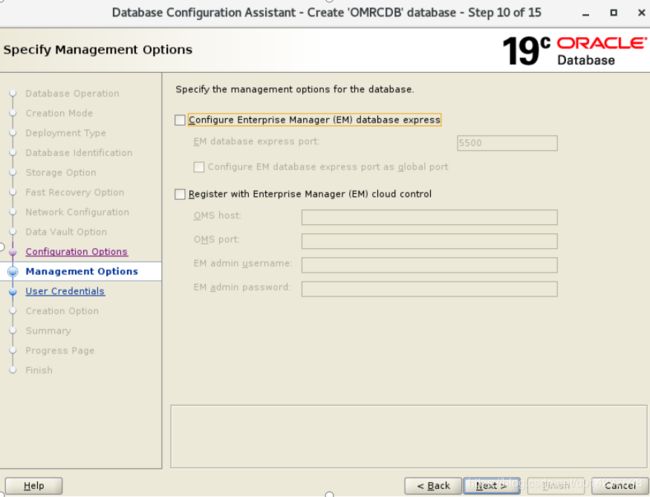Enable Configure Enterprise Manager database express checkbox
Screen dimensions: 650x497
(x=180, y=120)
